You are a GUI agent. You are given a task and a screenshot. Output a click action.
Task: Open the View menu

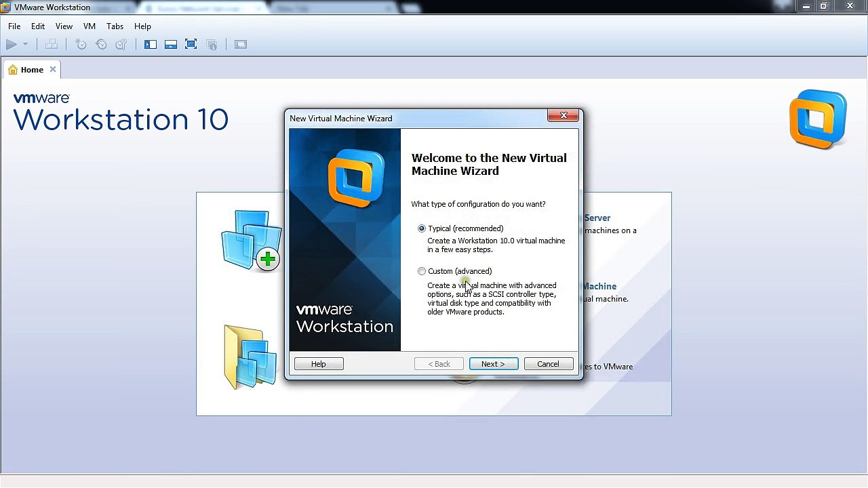coord(64,26)
